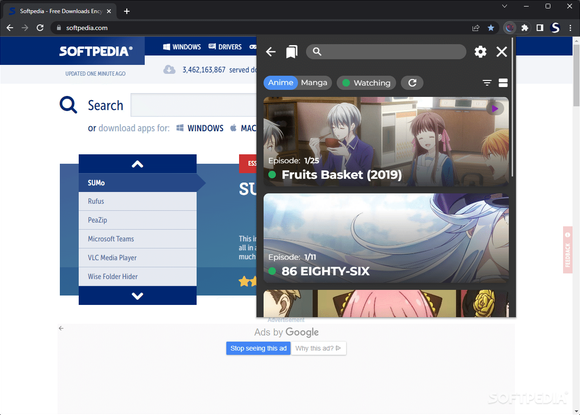Open a new browser tab
Image resolution: width=580 pixels, height=415 pixels.
click(x=127, y=11)
